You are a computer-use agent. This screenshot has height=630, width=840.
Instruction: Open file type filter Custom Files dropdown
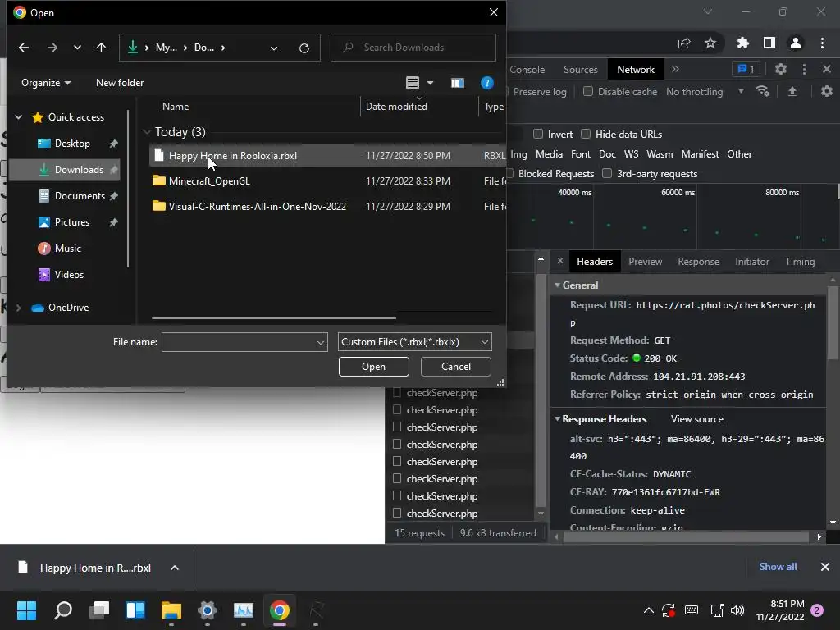click(x=414, y=342)
